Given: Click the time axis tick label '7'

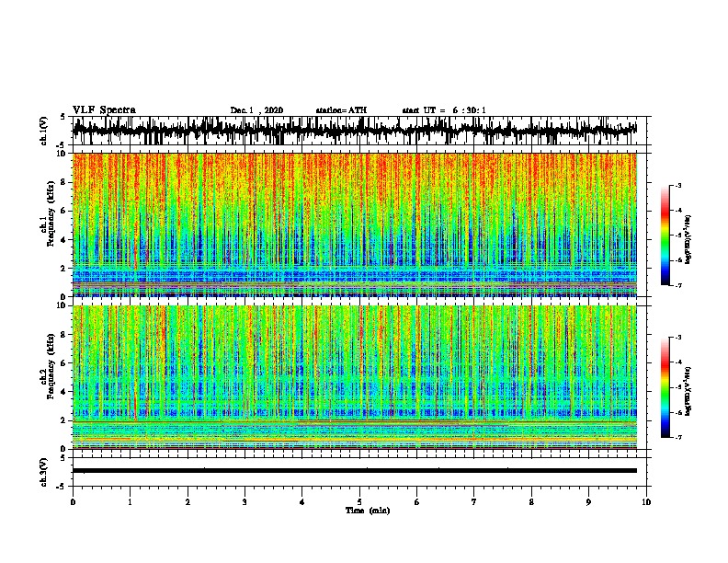Looking at the screenshot, I should (474, 502).
